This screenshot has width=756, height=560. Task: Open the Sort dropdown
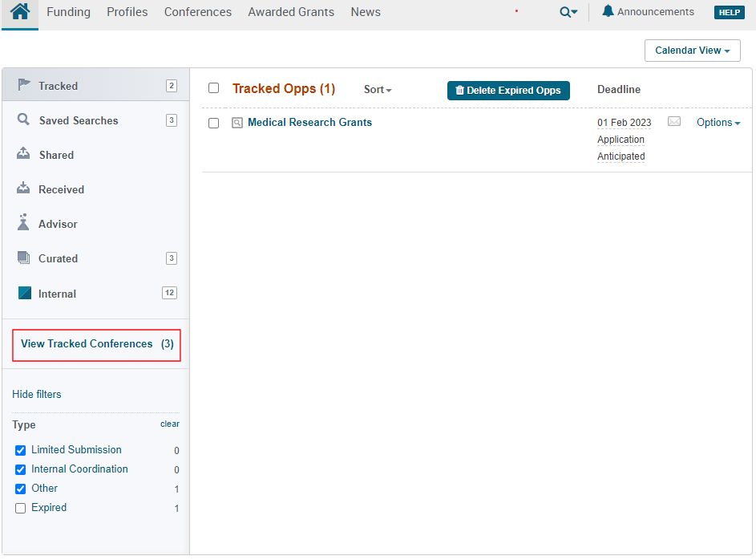coord(378,90)
